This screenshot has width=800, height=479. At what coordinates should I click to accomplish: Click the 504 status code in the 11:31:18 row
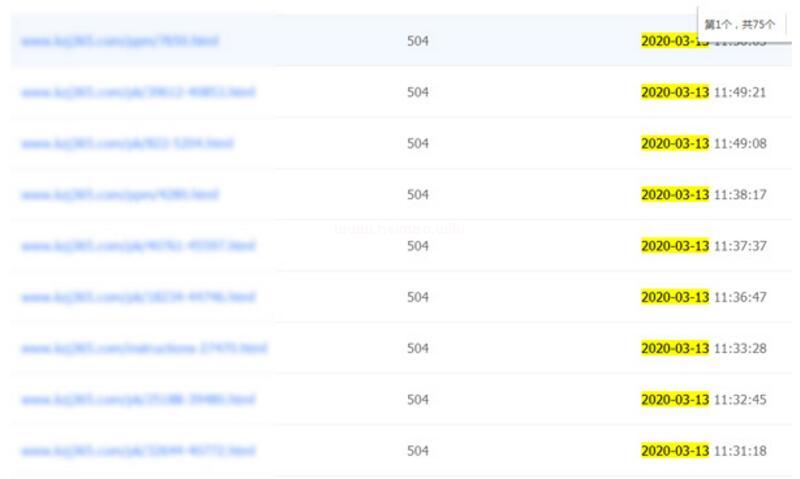(x=417, y=451)
